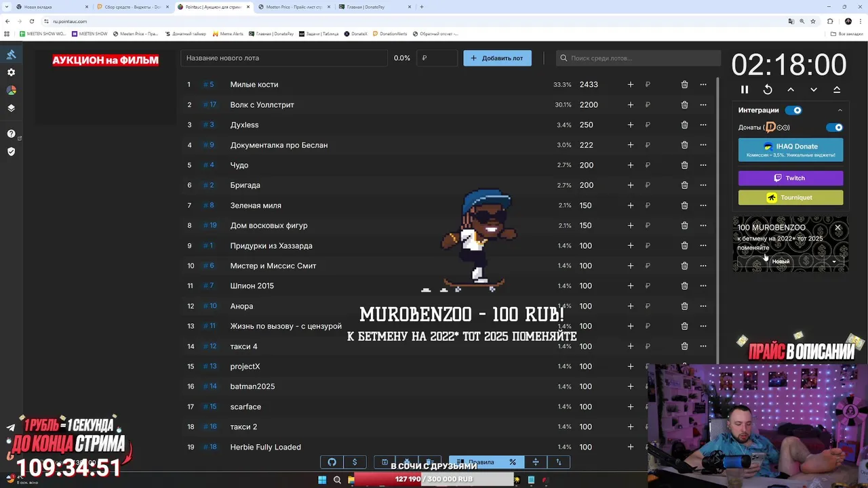Image resolution: width=868 pixels, height=488 pixels.
Task: Delete the Придурки из Хаззарда lot
Action: 684,245
